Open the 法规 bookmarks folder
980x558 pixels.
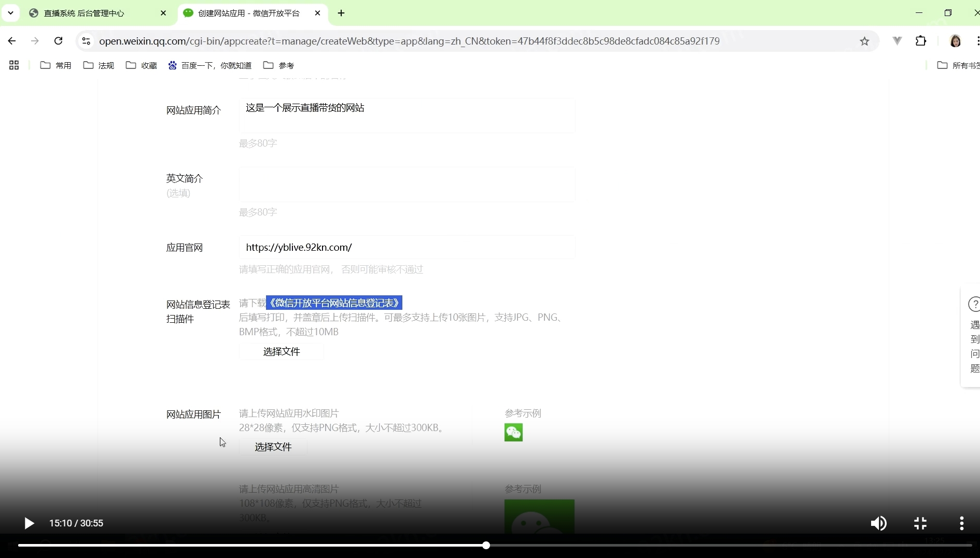[99, 65]
